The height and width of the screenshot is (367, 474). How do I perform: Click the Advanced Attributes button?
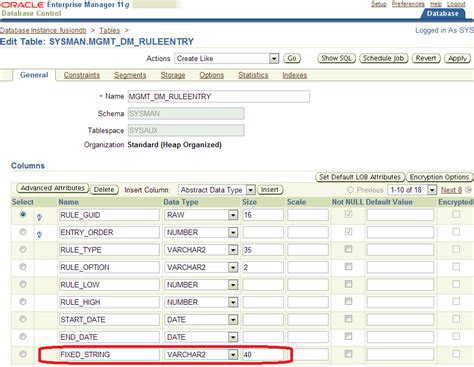coord(53,188)
